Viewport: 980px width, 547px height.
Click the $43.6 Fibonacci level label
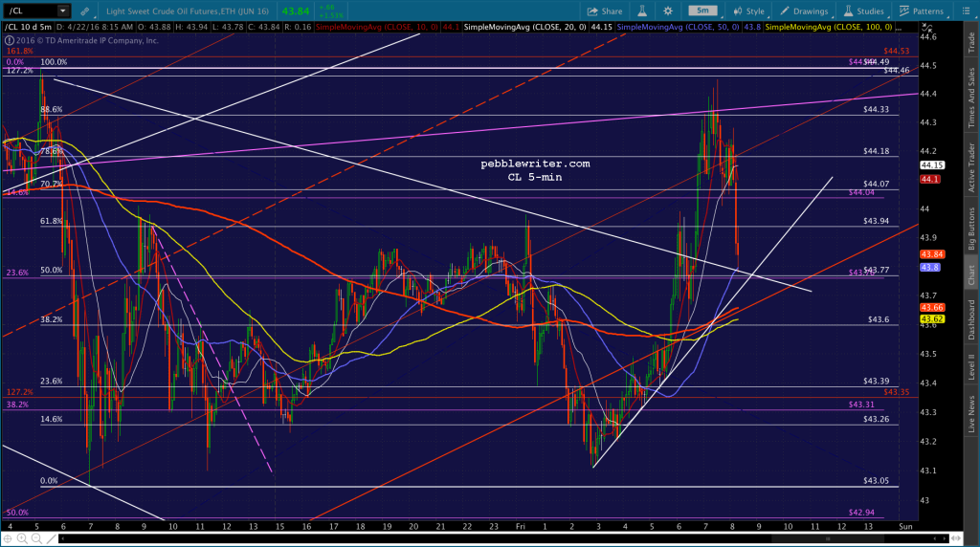click(879, 319)
